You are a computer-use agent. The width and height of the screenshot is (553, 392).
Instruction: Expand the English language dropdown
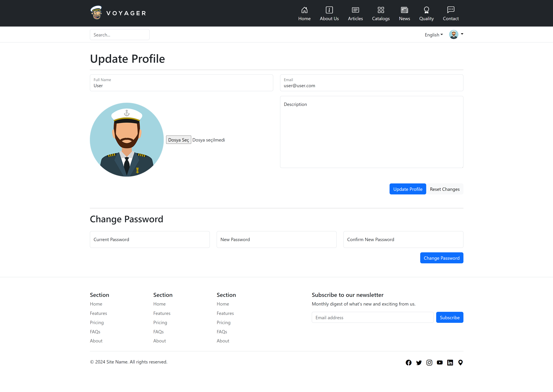coord(434,35)
